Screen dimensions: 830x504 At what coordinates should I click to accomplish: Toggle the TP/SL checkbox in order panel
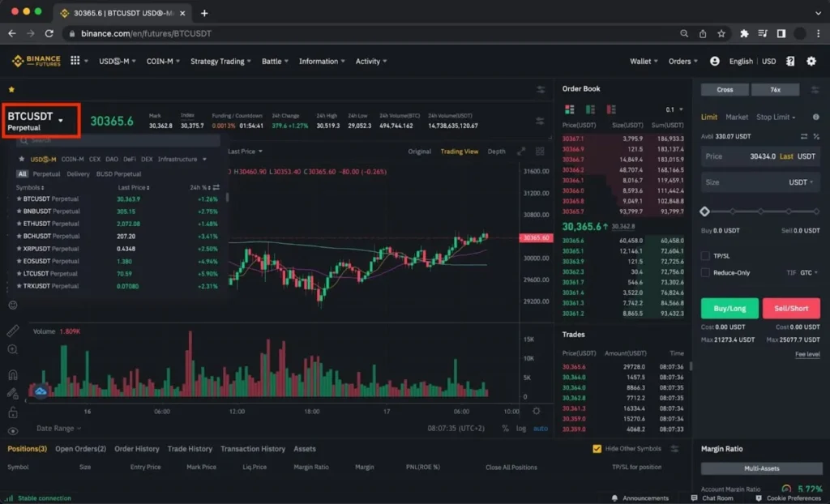pos(704,255)
